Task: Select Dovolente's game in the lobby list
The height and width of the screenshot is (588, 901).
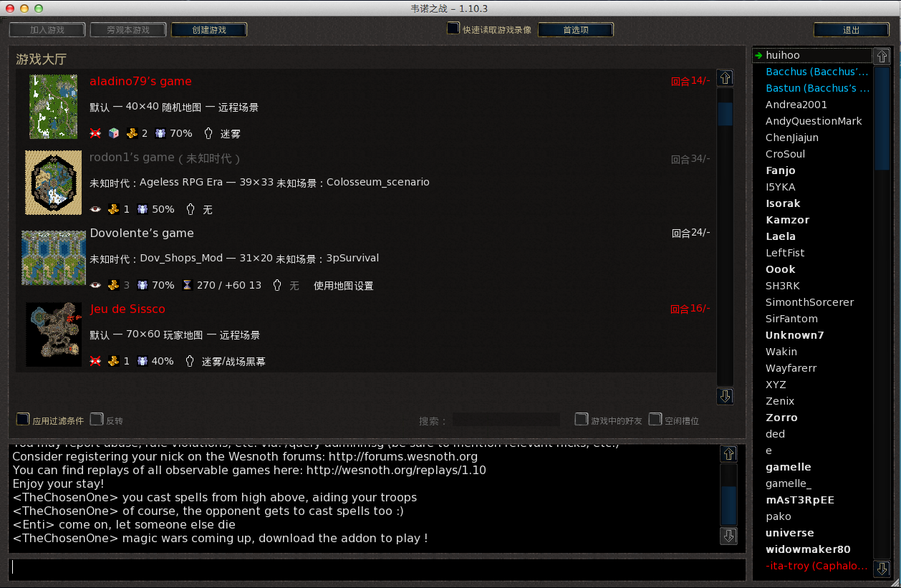Action: click(x=142, y=233)
